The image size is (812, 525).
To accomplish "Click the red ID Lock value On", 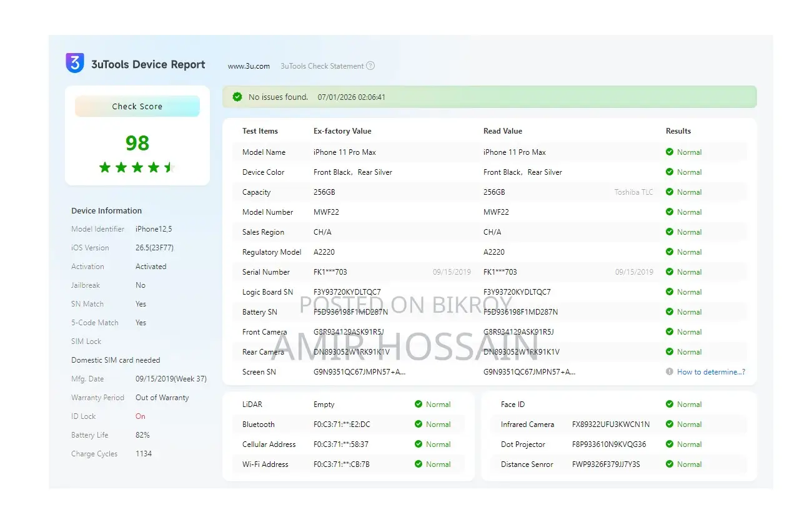I will coord(141,416).
